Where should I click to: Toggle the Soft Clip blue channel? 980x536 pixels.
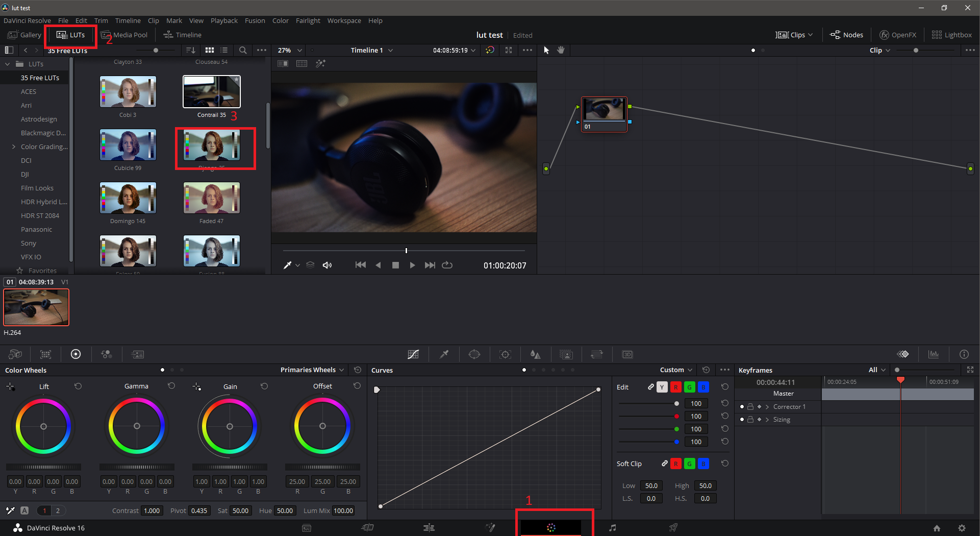coord(703,464)
